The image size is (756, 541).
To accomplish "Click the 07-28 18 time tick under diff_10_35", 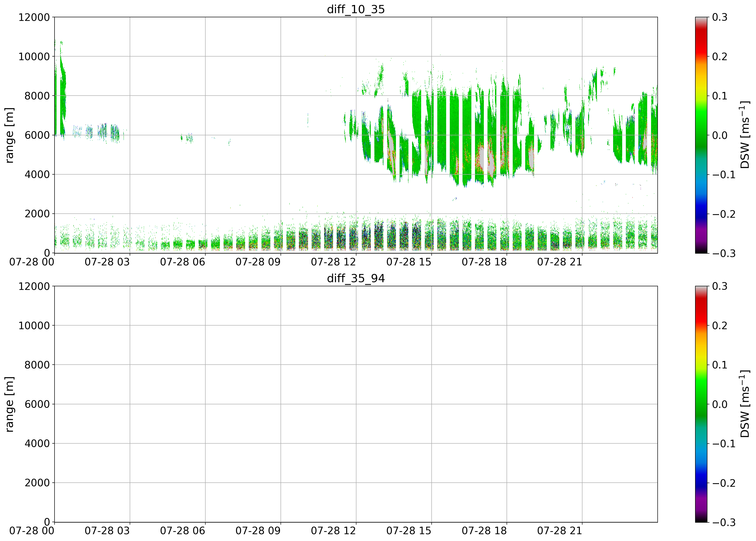I will tap(484, 262).
